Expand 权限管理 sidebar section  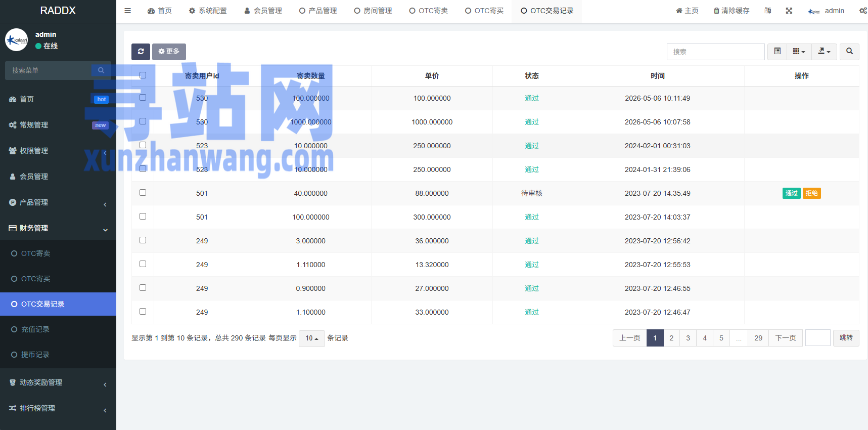pos(58,151)
